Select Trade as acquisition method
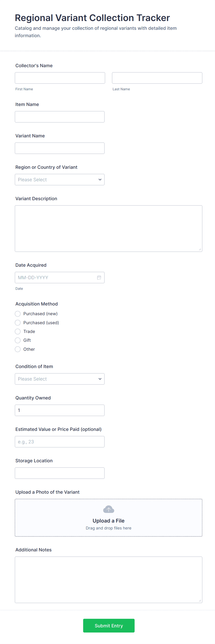The width and height of the screenshot is (215, 644). coord(18,332)
